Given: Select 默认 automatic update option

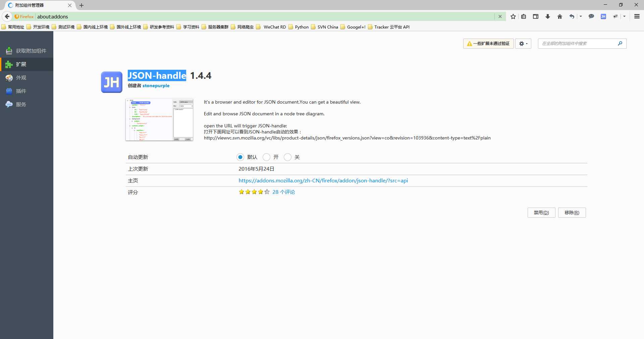Looking at the screenshot, I should coord(240,157).
